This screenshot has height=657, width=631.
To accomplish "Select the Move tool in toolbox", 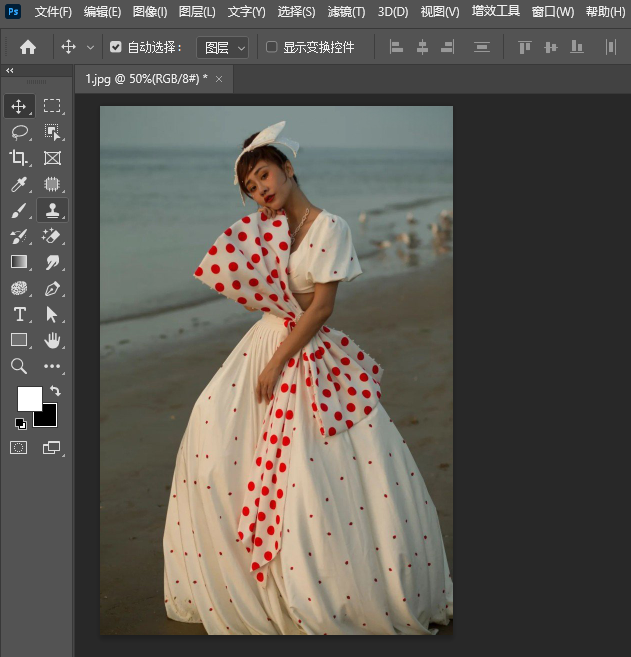I will [x=19, y=106].
